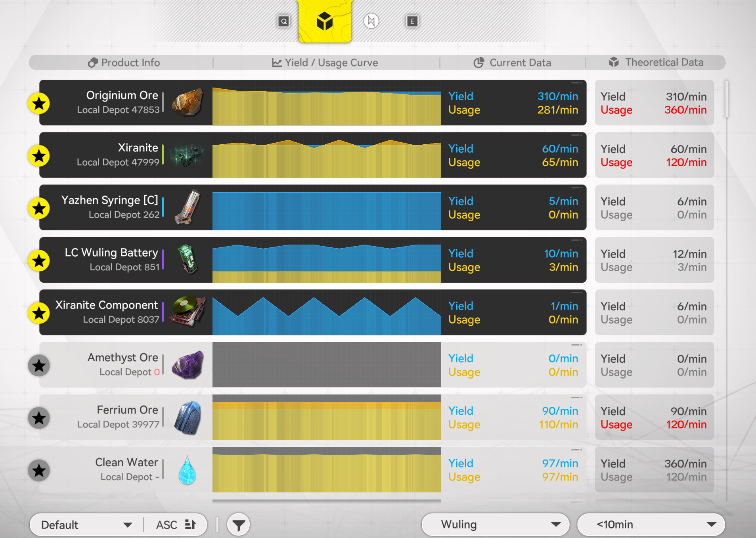Select the LC Wuling Battery name

coord(111,253)
